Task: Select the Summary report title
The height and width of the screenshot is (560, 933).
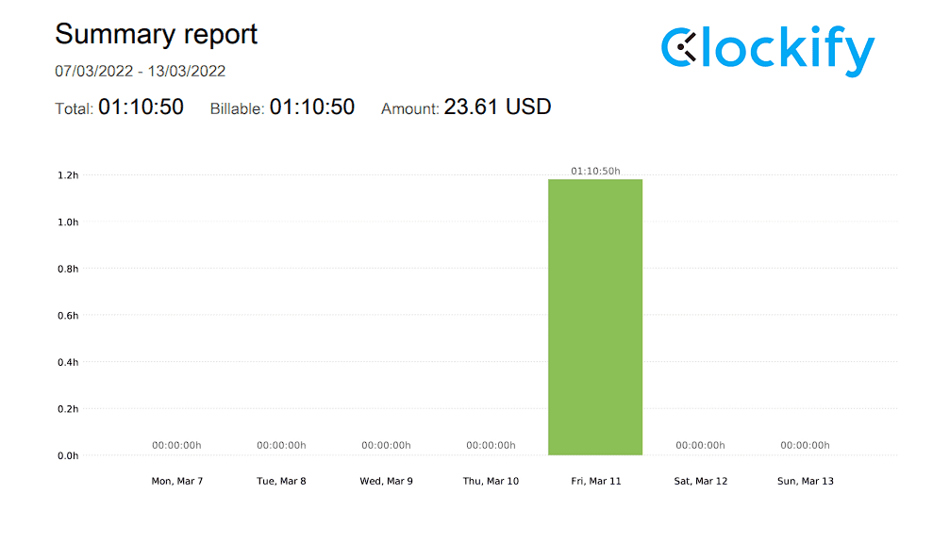Action: click(x=157, y=35)
